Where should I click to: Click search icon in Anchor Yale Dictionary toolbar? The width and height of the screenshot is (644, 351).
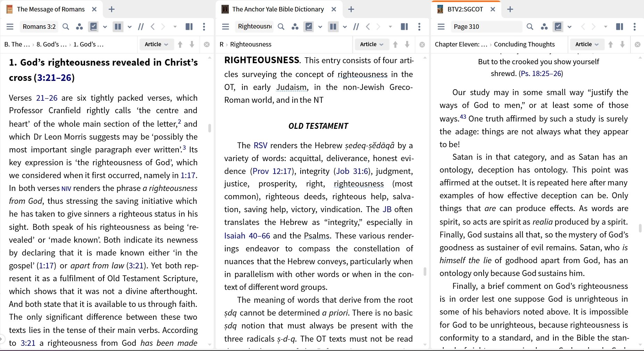(281, 27)
